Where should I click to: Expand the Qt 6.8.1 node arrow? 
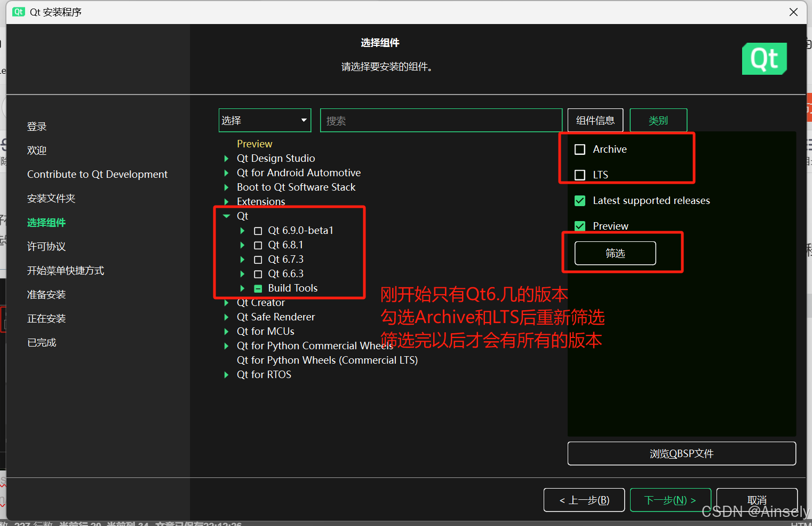[x=242, y=245]
